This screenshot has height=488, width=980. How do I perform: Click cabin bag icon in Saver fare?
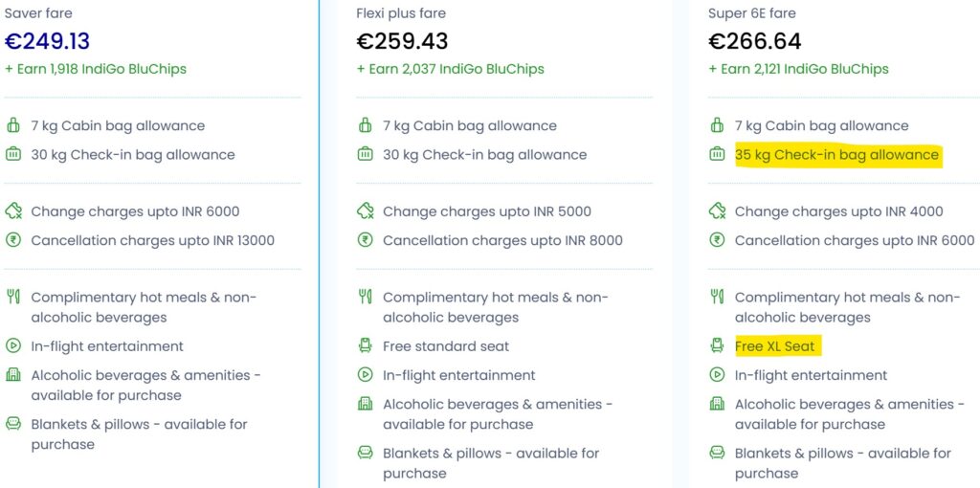click(x=13, y=125)
